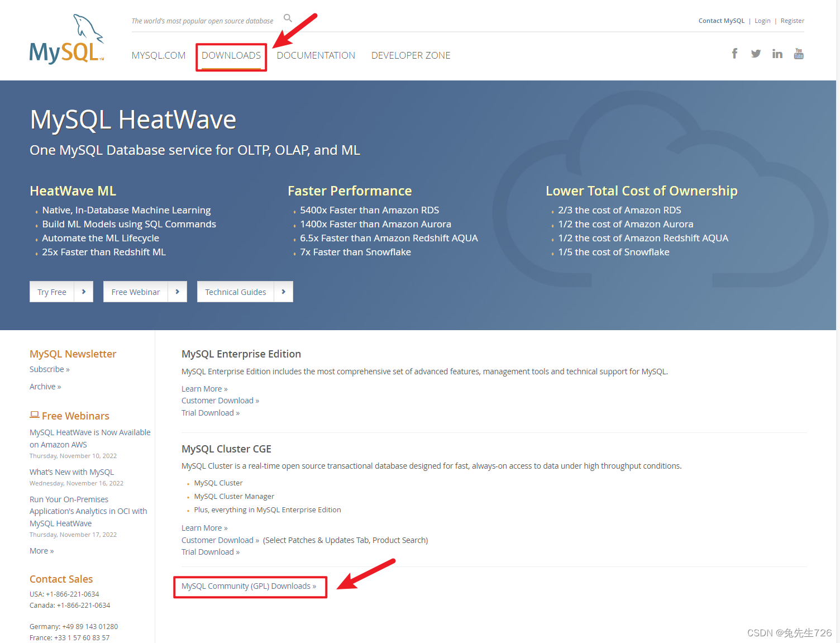The height and width of the screenshot is (643, 840).
Task: Open the MySQL Twitter icon
Action: [756, 54]
